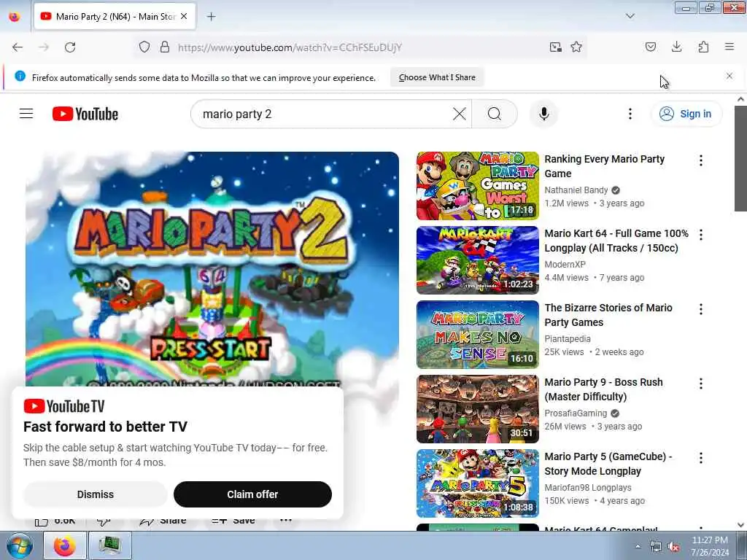Open the YouTube guide hamburger menu
Image resolution: width=747 pixels, height=560 pixels.
click(26, 114)
